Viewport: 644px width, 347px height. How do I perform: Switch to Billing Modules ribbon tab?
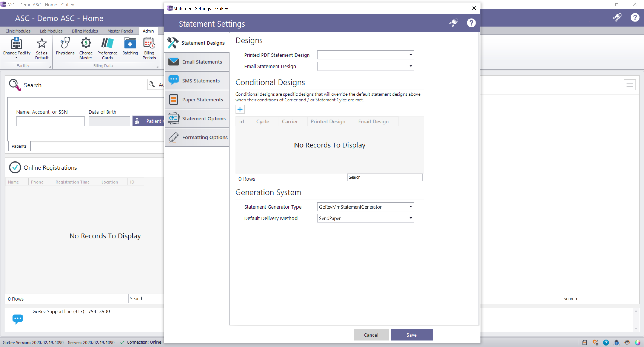85,31
